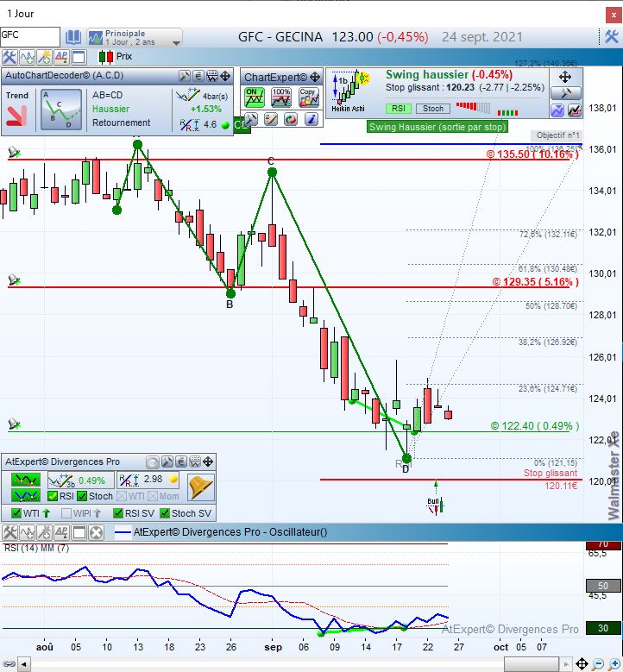Uncheck Stoch SV checkbox

pos(165,513)
